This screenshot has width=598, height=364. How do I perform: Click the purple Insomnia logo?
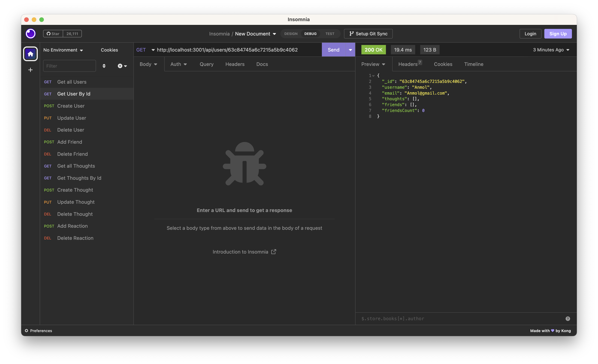30,34
